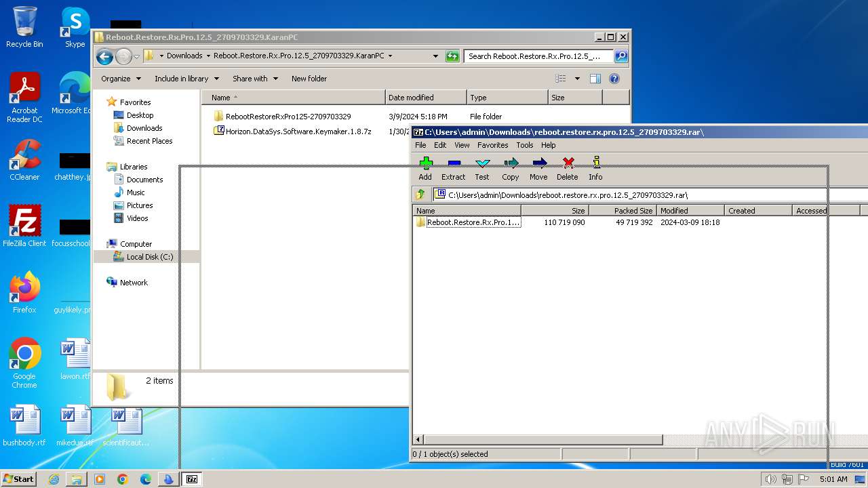
Task: Open address bar history dropdown in Explorer
Action: pyautogui.click(x=435, y=56)
